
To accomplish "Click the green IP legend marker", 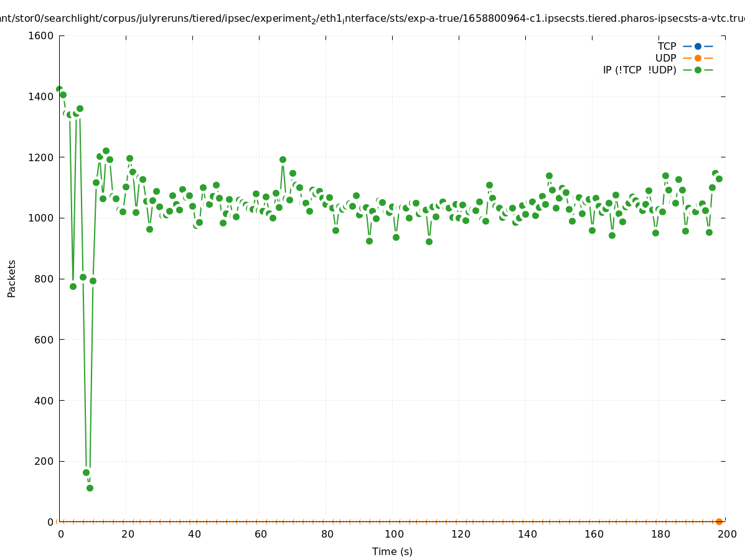I will click(x=698, y=70).
